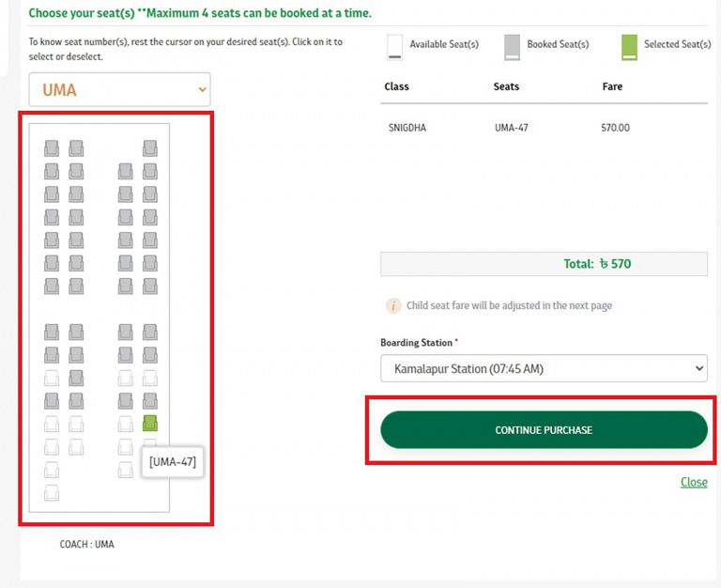Select the available seat directly left of the green seat
This screenshot has height=588, width=721.
pos(125,424)
